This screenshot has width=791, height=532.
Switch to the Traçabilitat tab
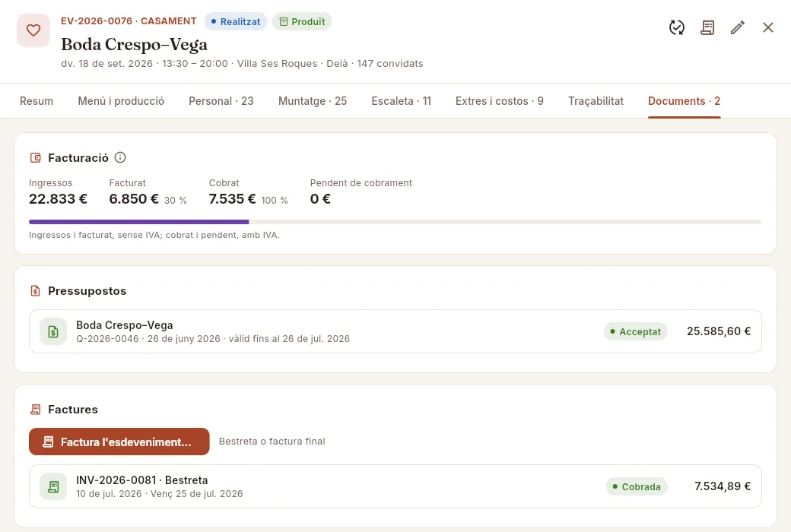pyautogui.click(x=596, y=101)
